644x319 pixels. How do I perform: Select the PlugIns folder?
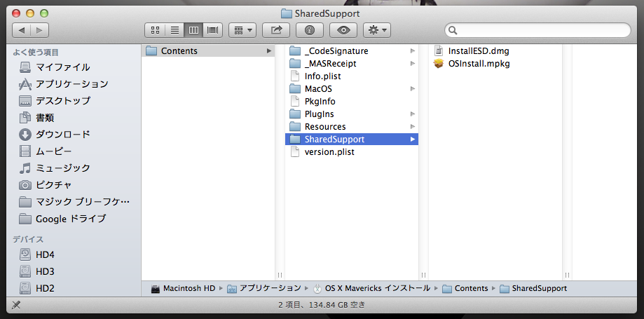tap(352, 114)
